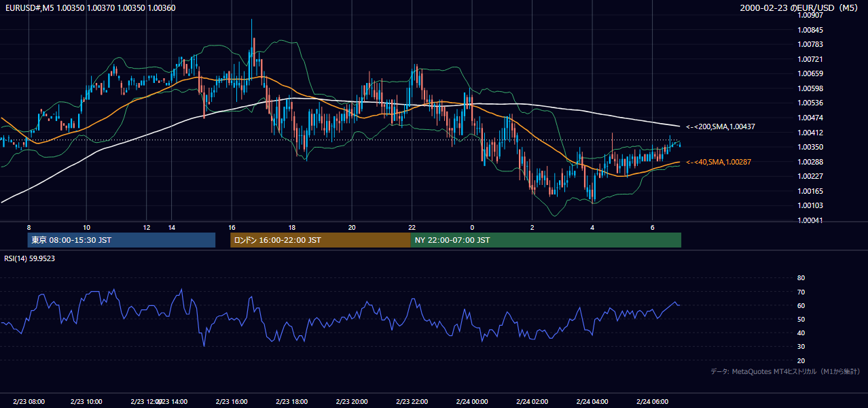The image size is (868, 408).
Task: Click hour label 16 on main chart axis
Action: tap(232, 227)
